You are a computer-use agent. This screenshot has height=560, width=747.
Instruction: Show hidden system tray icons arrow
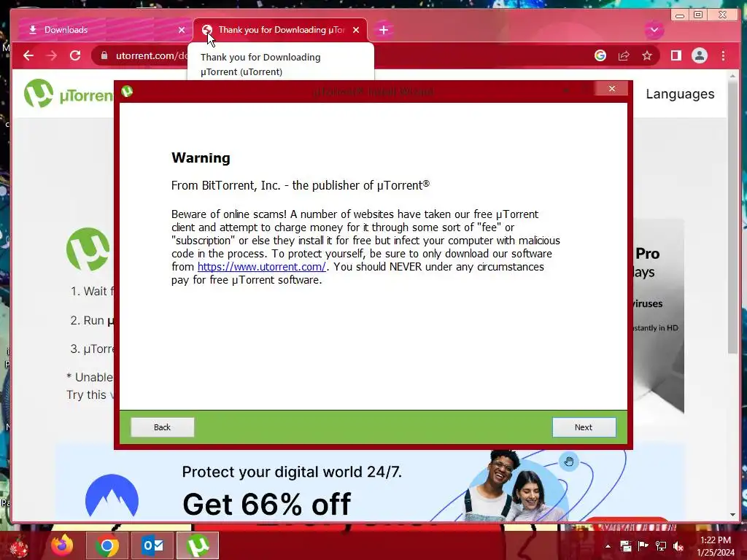[x=608, y=546]
